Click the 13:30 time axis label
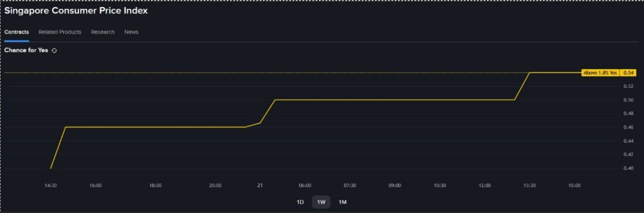This screenshot has width=644, height=213. click(x=529, y=185)
